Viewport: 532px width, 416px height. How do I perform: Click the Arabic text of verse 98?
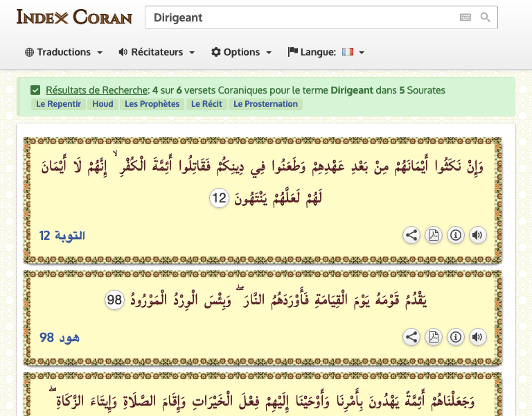[x=279, y=300]
